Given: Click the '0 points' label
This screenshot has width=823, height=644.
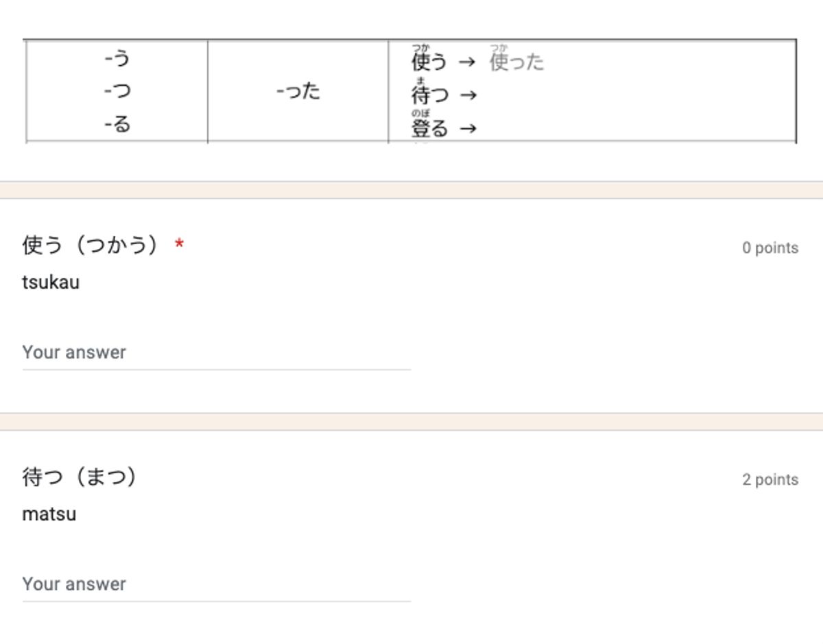Looking at the screenshot, I should click(x=771, y=248).
